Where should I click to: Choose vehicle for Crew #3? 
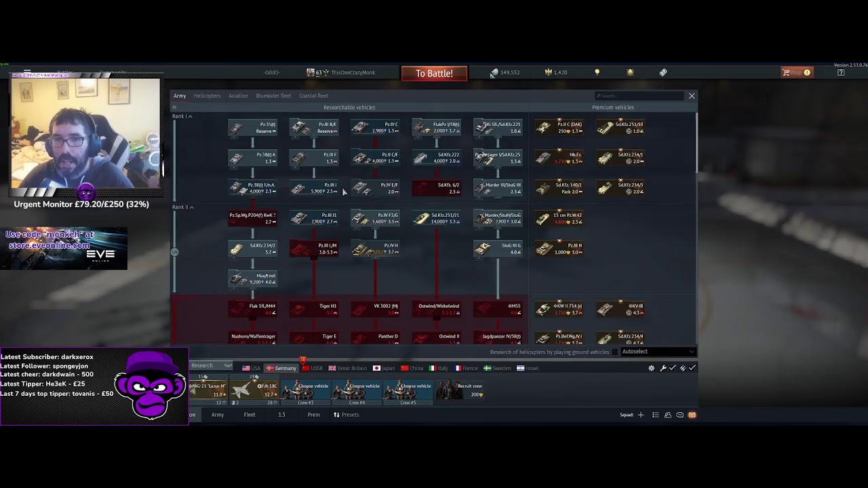tap(306, 393)
